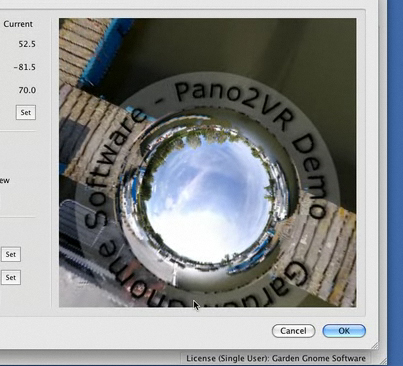
Task: Select the -81.5 current value
Action: (25, 67)
